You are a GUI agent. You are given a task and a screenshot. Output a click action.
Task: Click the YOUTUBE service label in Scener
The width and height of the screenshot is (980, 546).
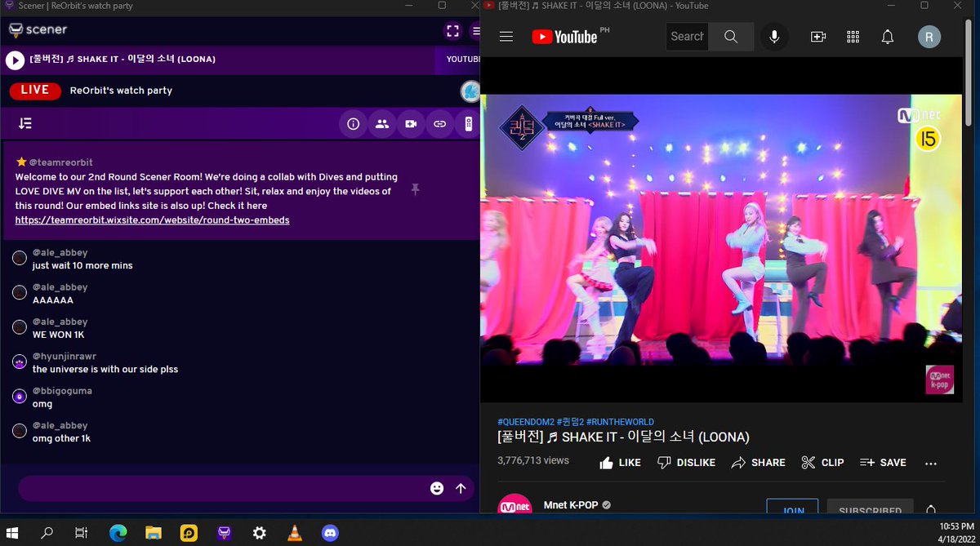tap(462, 60)
